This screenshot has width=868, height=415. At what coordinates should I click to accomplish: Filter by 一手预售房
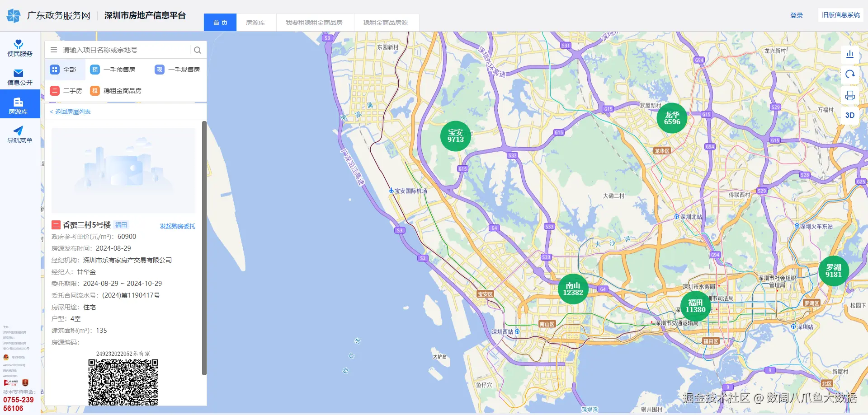pos(113,70)
